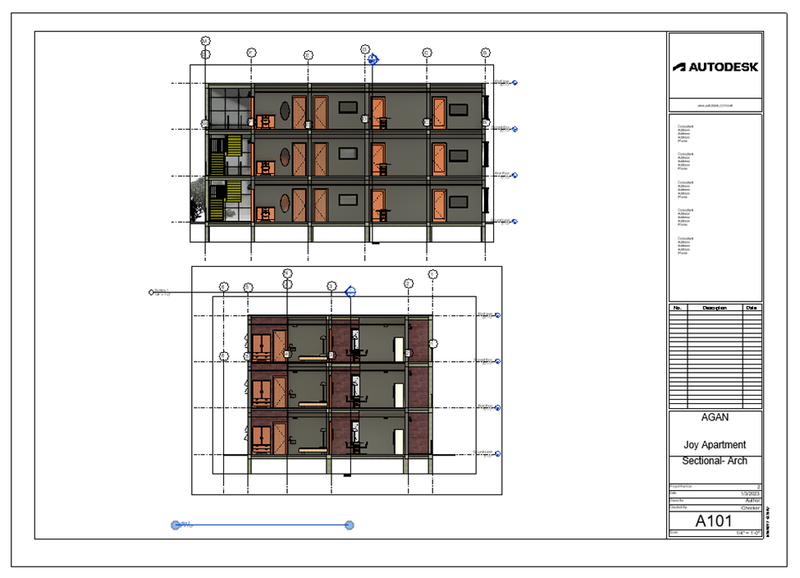Select the Sectional- Arch sheet name

click(x=714, y=461)
